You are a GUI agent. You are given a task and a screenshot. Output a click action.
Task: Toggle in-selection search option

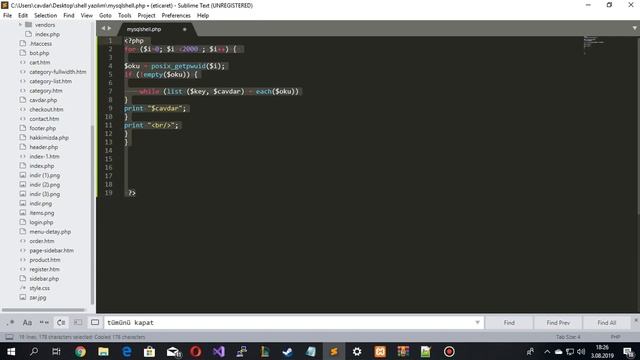click(78, 322)
